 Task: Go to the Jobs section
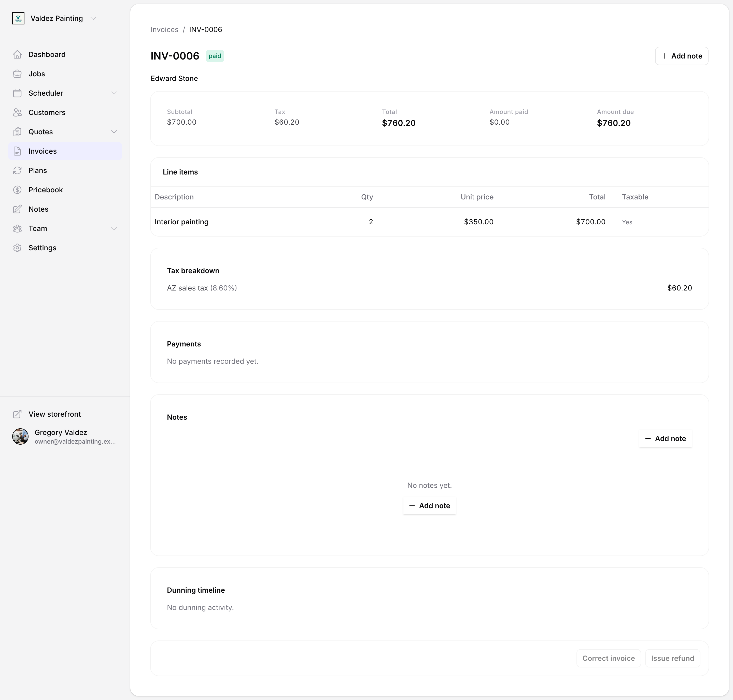(65, 74)
